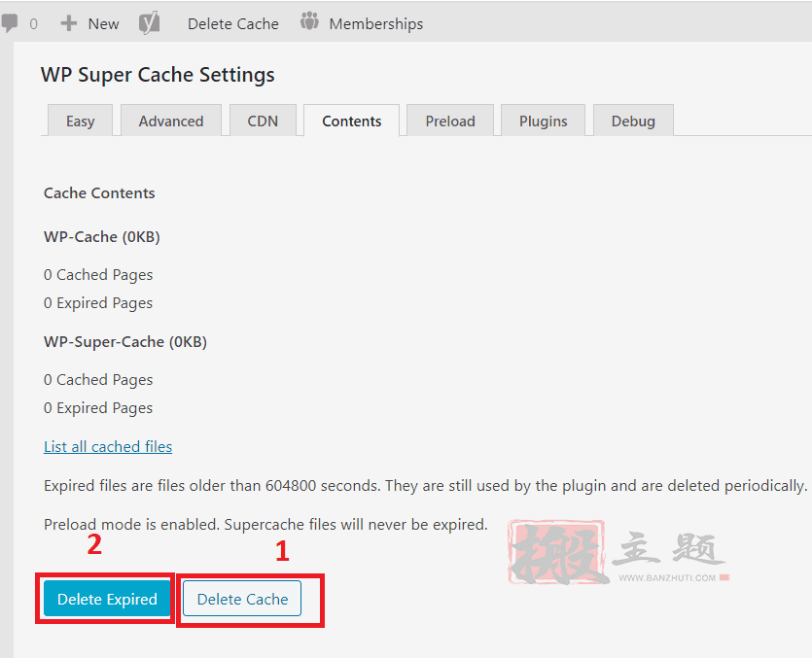Image resolution: width=812 pixels, height=658 pixels.
Task: Click the pending comments count 0
Action: pyautogui.click(x=33, y=23)
